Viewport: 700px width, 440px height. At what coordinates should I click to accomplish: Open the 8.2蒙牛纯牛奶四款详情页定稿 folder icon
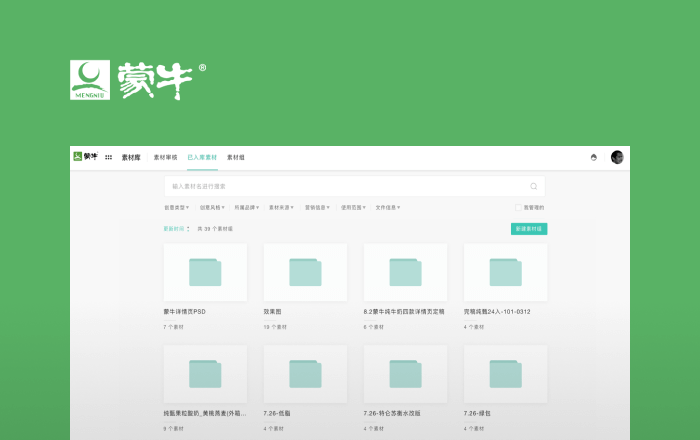pyautogui.click(x=405, y=272)
